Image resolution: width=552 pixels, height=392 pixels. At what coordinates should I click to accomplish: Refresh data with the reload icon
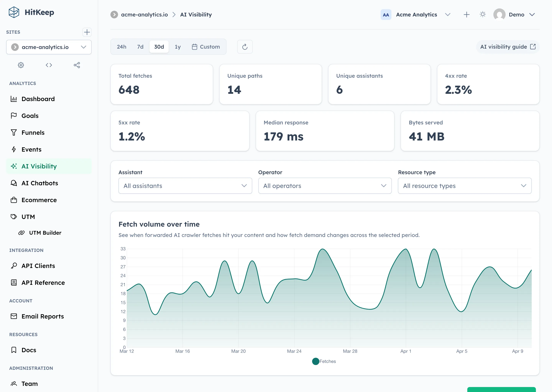[245, 47]
